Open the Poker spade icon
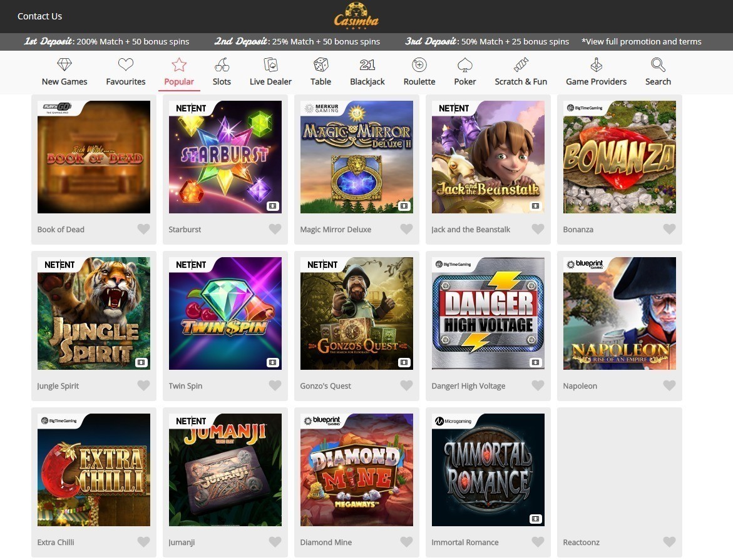Screen dimensions: 733x560 pos(464,64)
